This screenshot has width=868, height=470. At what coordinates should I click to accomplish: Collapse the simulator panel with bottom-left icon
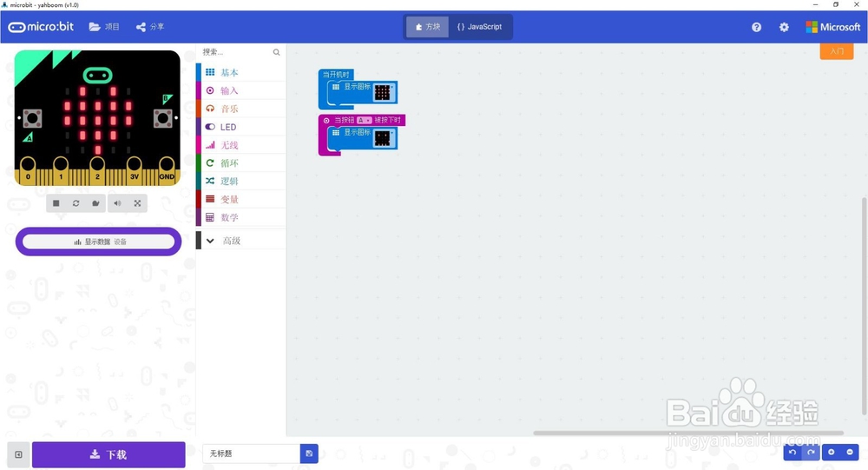[x=18, y=454]
